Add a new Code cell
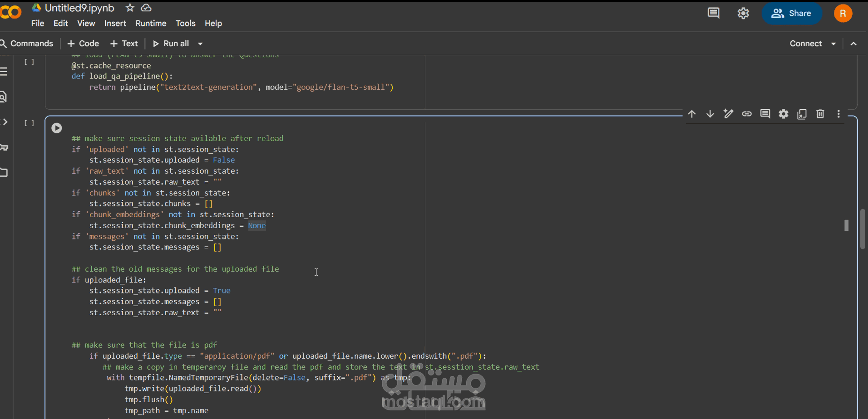 click(x=83, y=44)
